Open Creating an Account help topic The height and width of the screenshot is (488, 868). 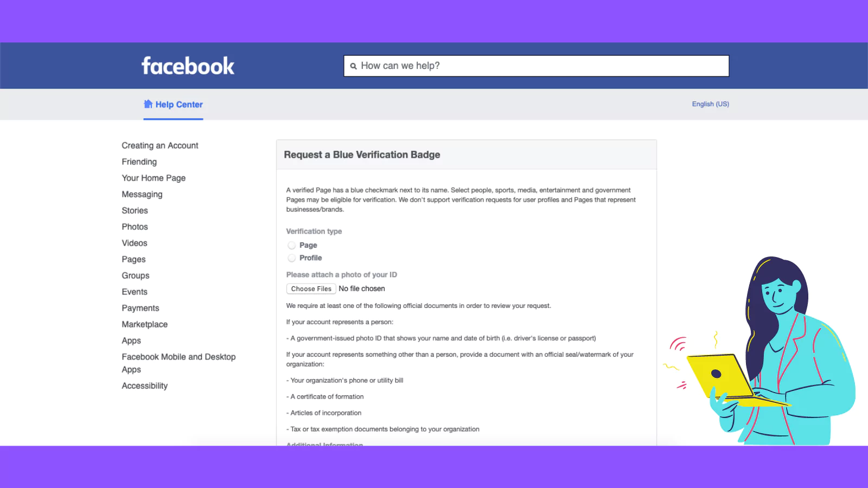[160, 145]
